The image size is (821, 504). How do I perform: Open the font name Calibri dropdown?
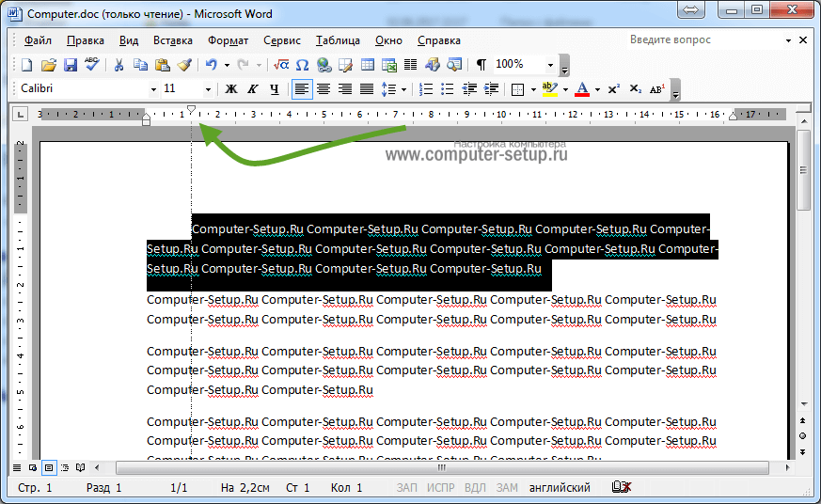tap(153, 88)
